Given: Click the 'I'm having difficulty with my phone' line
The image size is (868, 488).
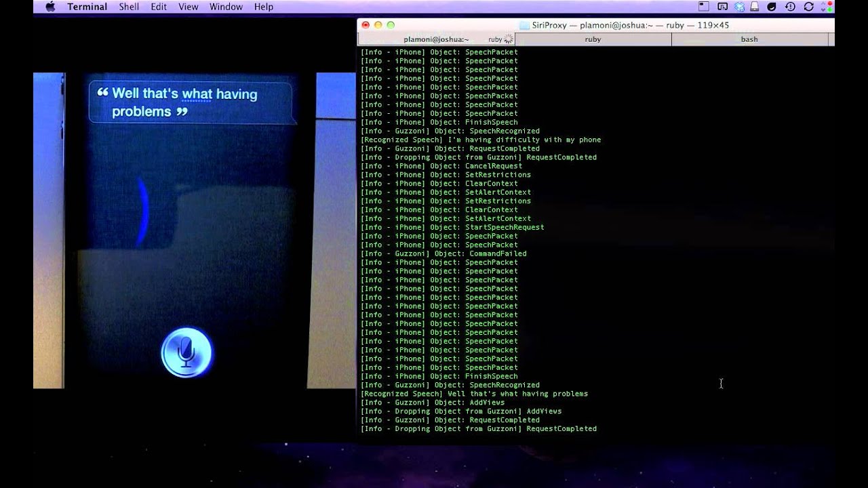Looking at the screenshot, I should click(480, 140).
